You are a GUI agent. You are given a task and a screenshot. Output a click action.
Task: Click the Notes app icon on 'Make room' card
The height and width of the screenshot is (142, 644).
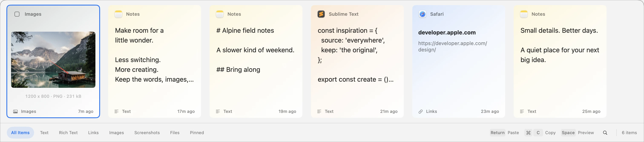point(118,14)
